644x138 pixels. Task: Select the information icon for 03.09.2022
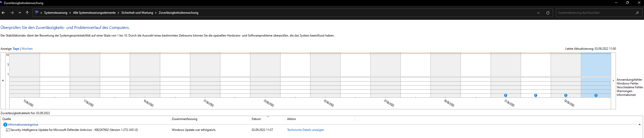(x=596, y=95)
